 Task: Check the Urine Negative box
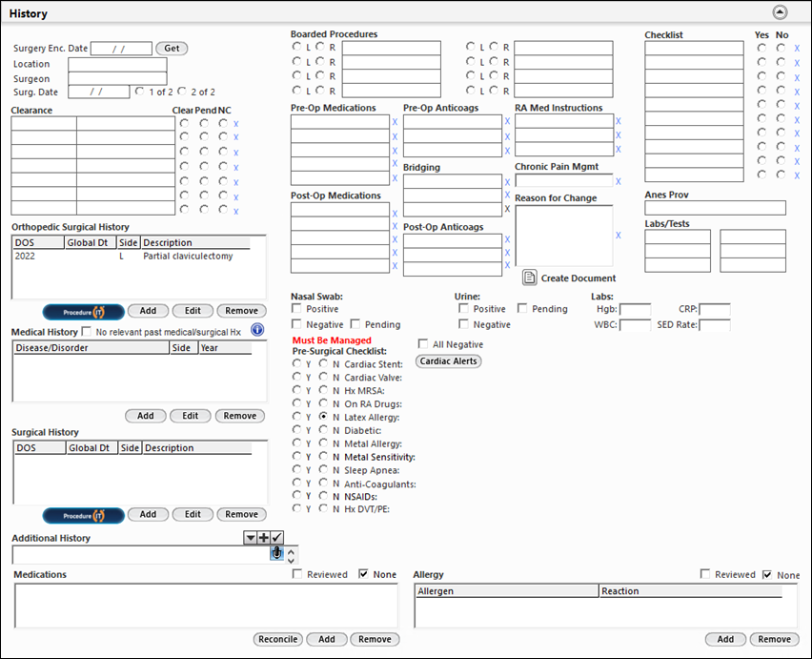[x=463, y=324]
